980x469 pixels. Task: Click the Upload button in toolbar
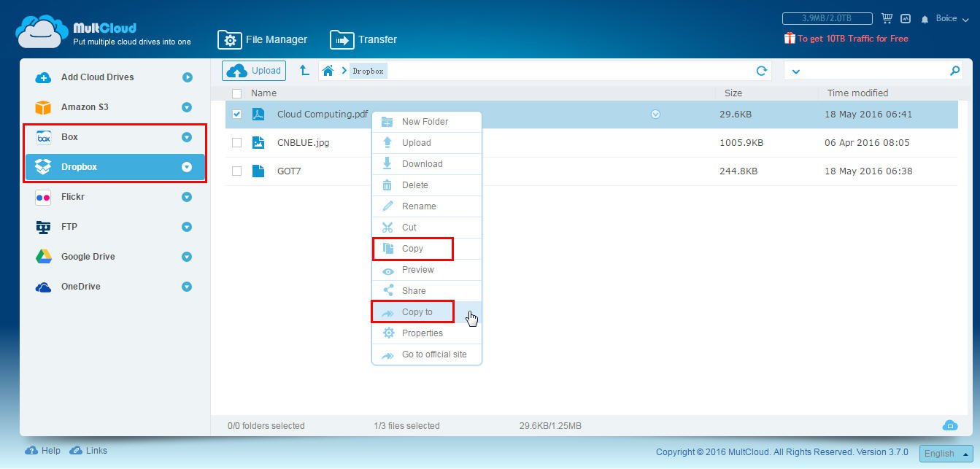point(254,71)
